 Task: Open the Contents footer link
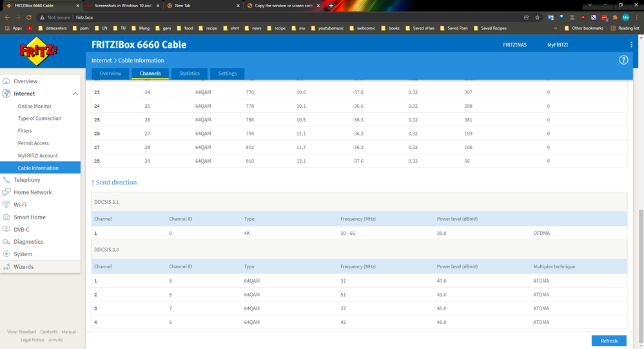[48, 332]
